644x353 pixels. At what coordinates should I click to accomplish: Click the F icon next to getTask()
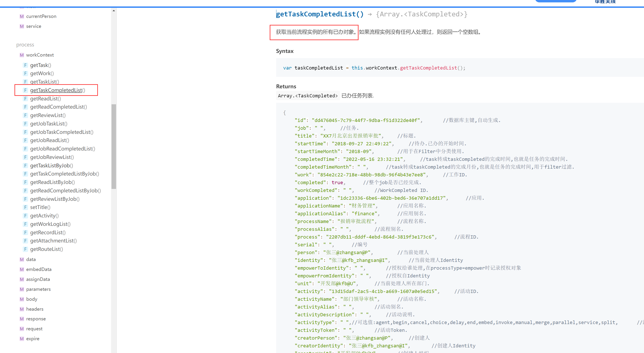[x=25, y=65]
